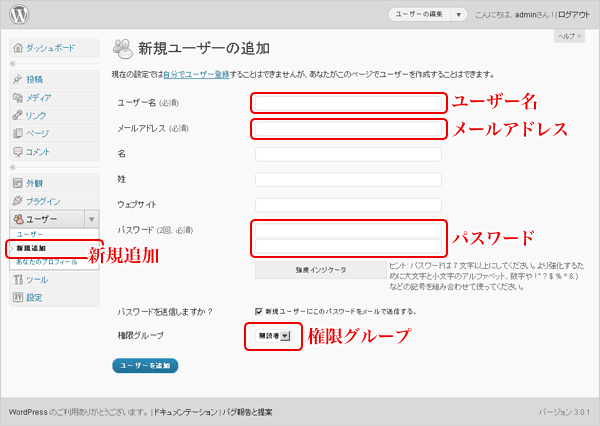Click the ユーザーを追加 button
The height and width of the screenshot is (426, 600).
tap(145, 366)
